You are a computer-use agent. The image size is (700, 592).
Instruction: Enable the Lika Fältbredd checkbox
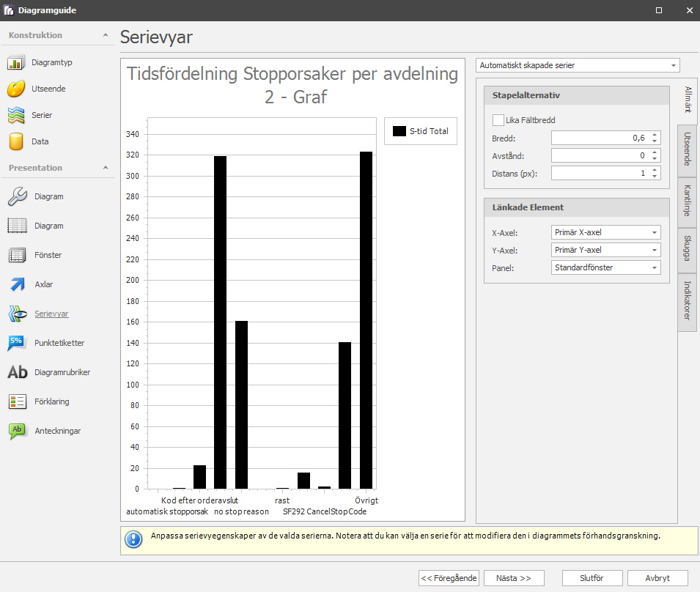[498, 120]
